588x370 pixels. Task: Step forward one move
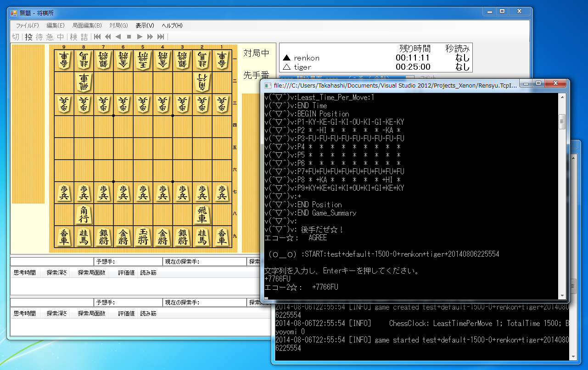tap(140, 37)
